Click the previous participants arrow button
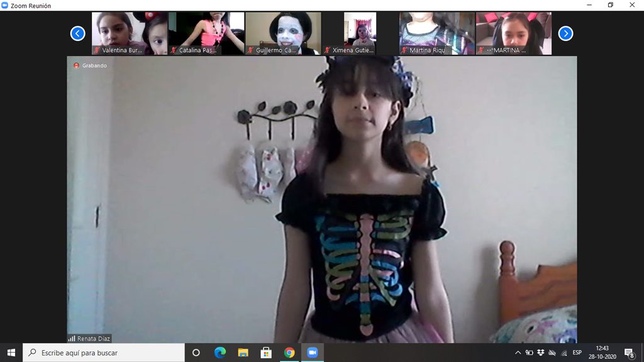 tap(77, 33)
